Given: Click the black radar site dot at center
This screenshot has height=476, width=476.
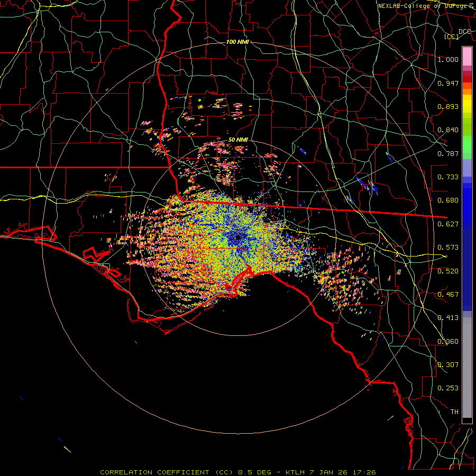Looking at the screenshot, I should pos(238,237).
